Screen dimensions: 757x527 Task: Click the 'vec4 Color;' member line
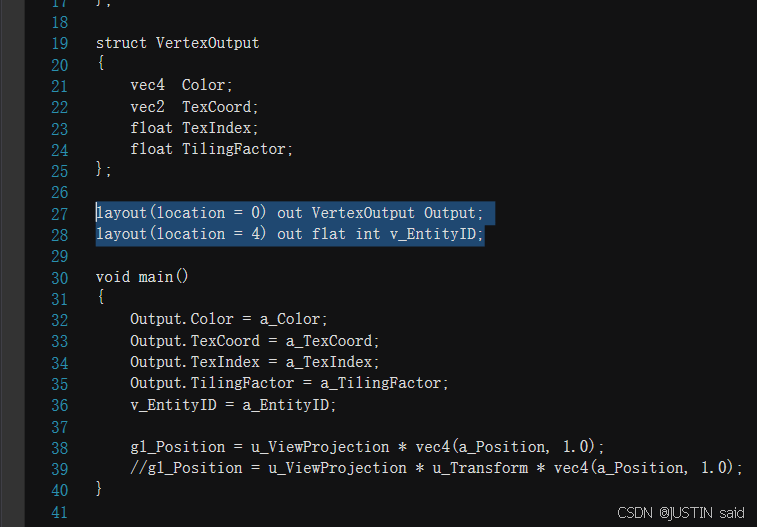[x=181, y=86]
